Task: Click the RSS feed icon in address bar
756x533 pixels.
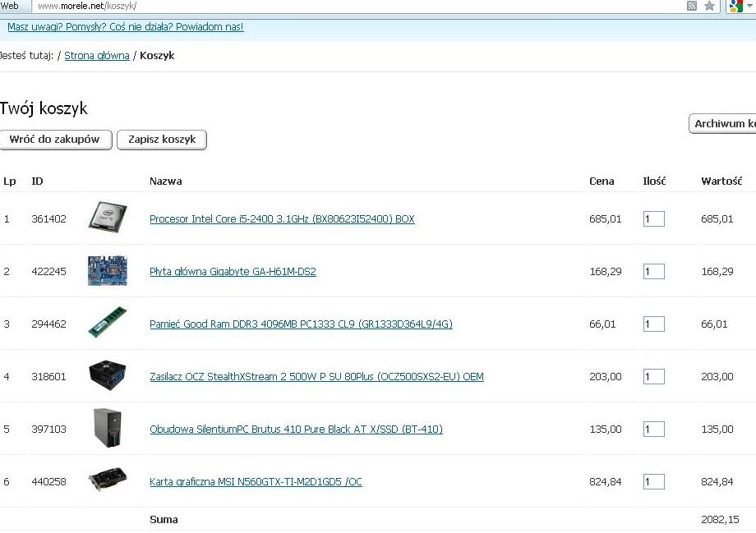Action: coord(691,6)
